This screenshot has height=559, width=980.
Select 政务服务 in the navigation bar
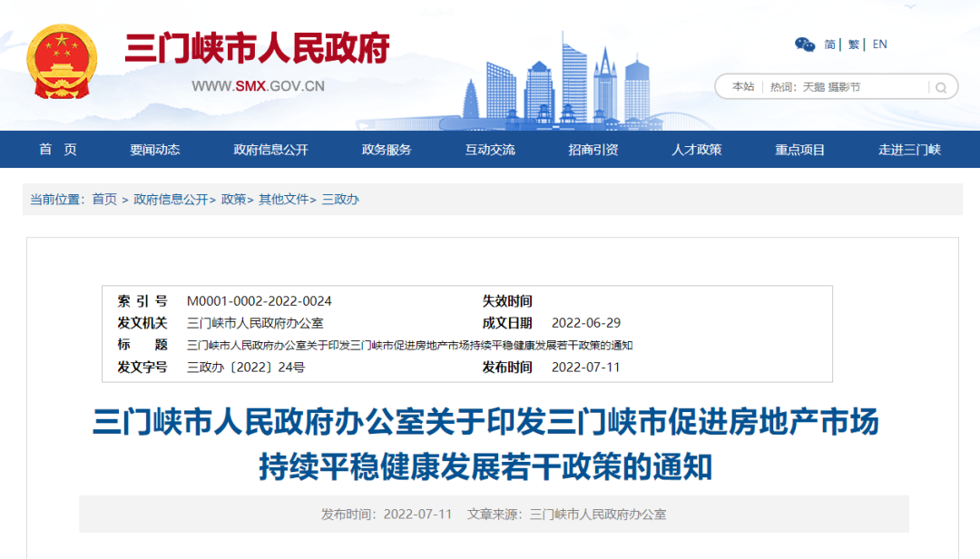(x=387, y=150)
